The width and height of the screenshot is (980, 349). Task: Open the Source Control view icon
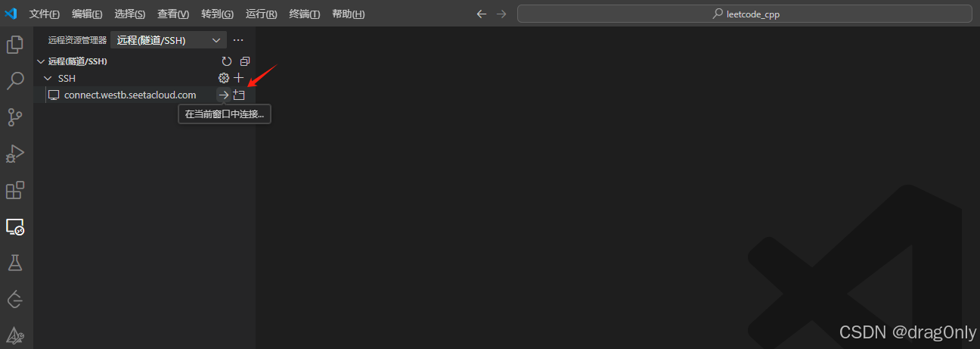14,117
